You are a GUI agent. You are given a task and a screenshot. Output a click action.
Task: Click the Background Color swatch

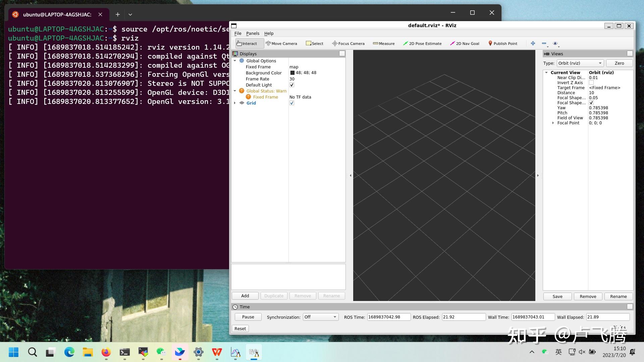291,73
